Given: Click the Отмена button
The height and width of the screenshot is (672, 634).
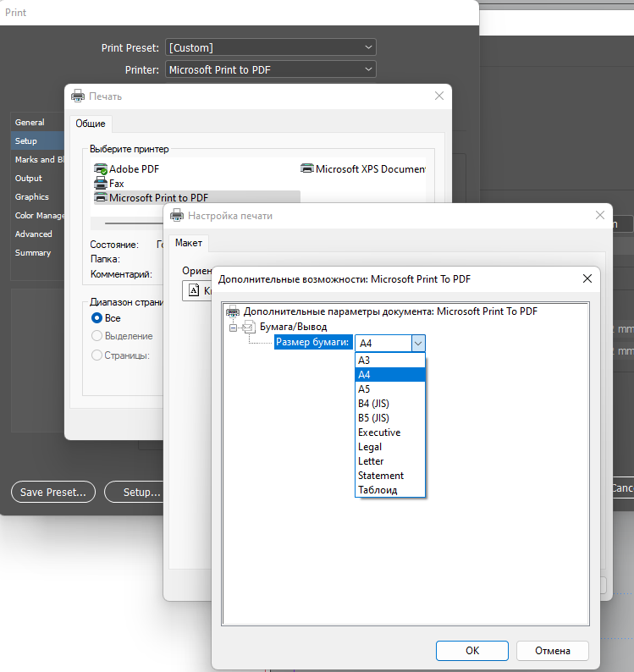Looking at the screenshot, I should tap(552, 651).
